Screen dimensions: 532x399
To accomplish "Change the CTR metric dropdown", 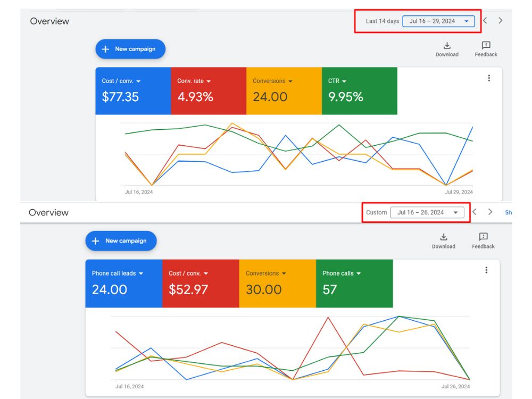I will [x=337, y=81].
